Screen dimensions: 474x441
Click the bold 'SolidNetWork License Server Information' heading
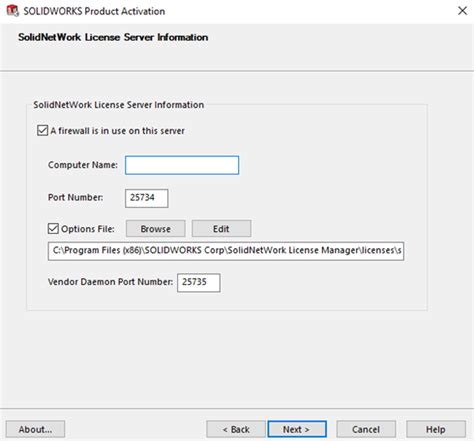coord(113,37)
